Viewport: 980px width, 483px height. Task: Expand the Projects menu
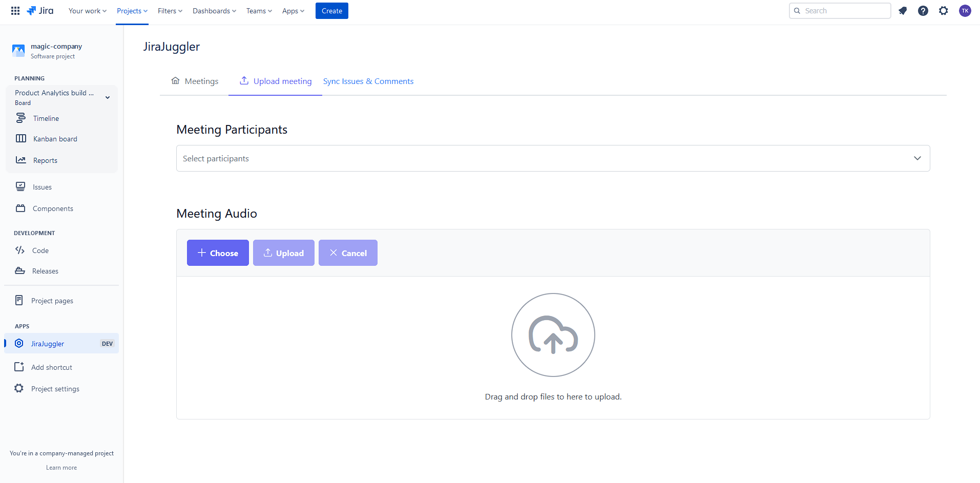(x=132, y=11)
